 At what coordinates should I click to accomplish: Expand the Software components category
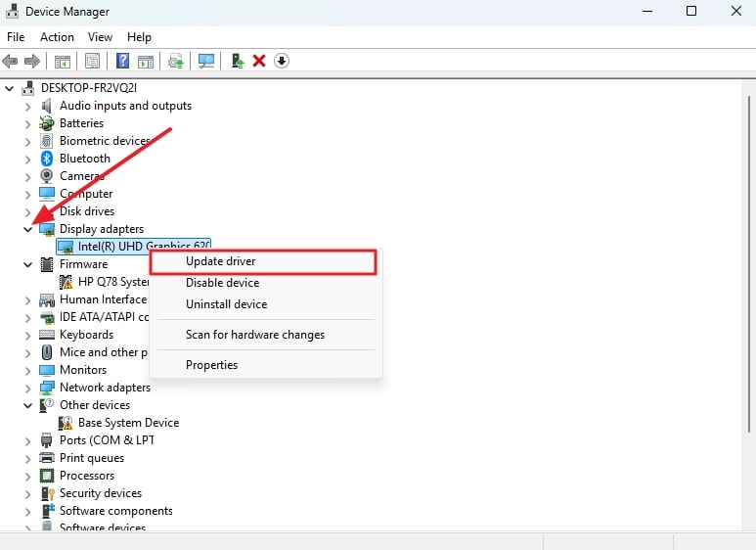click(28, 512)
